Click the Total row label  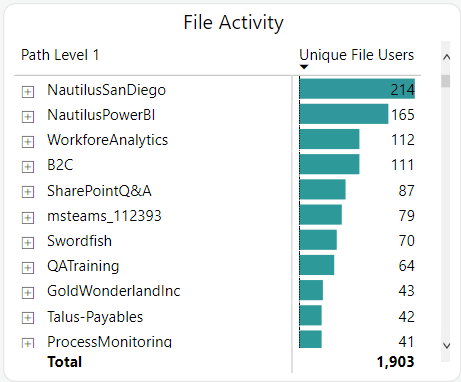click(65, 362)
